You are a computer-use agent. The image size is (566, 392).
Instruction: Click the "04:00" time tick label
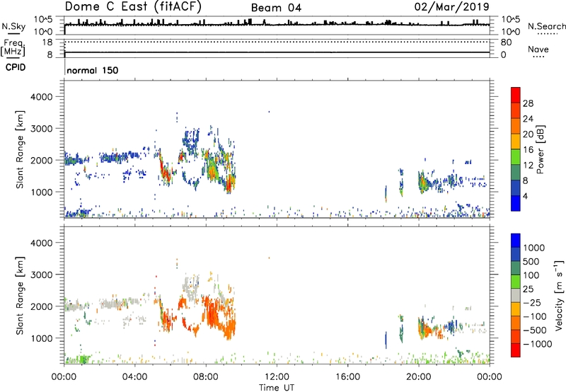click(x=134, y=377)
